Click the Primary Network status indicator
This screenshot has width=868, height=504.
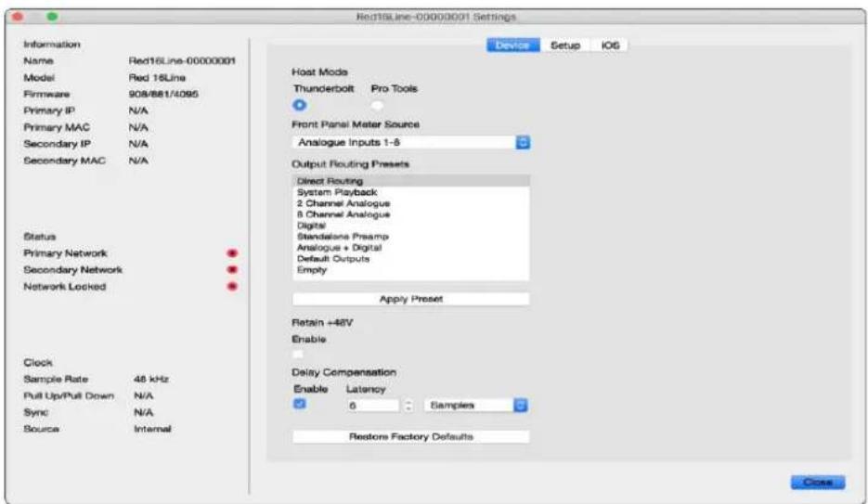tap(232, 253)
